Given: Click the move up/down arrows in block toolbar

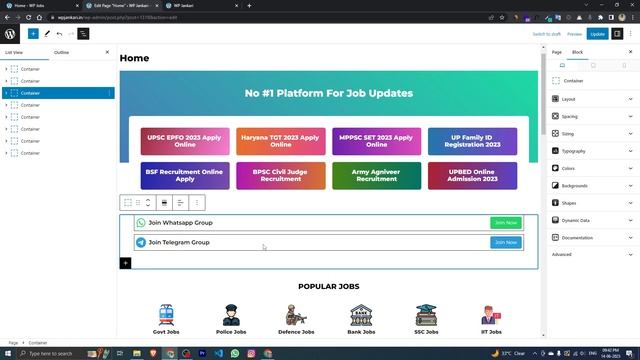Looking at the screenshot, I should tap(148, 203).
